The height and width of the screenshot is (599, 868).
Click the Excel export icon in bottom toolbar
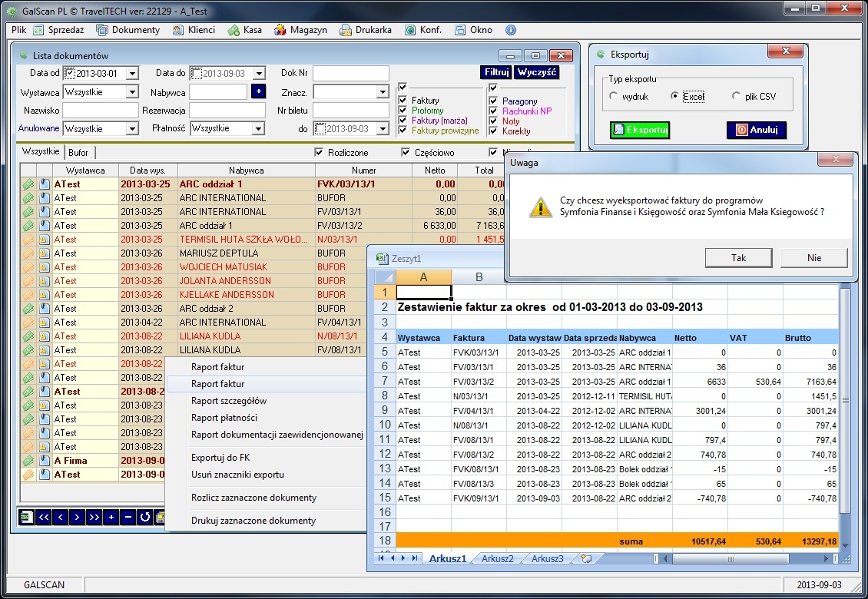point(26,517)
